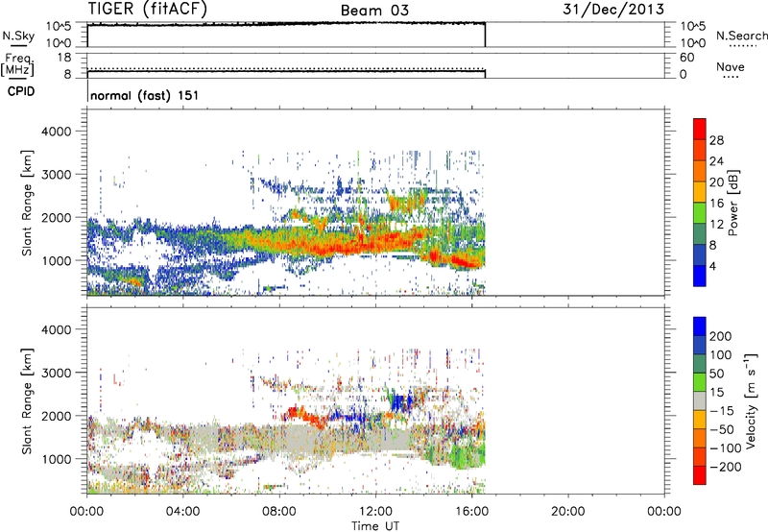This screenshot has height=532, width=768.
Task: Click the 'Power [dB]' colorbar label
Action: (733, 203)
